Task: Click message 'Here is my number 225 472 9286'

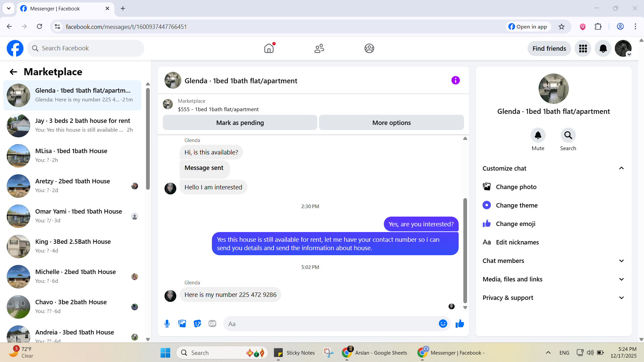Action: tap(230, 295)
